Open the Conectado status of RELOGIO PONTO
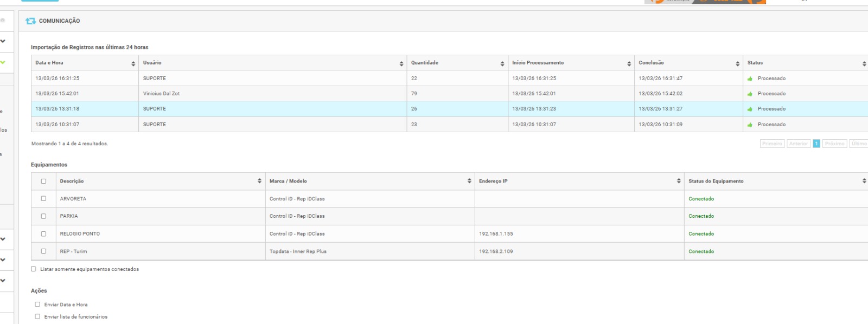This screenshot has height=324, width=868. pyautogui.click(x=701, y=234)
